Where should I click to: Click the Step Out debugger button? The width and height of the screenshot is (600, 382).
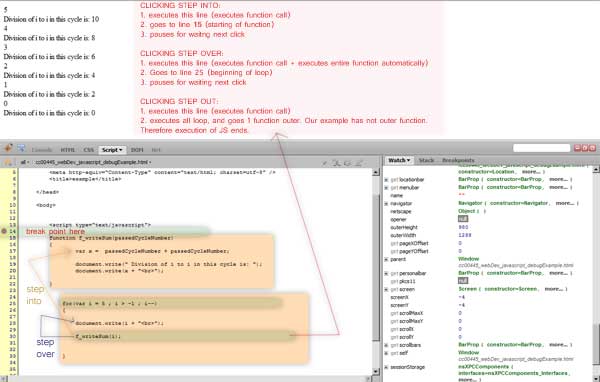tap(359, 163)
